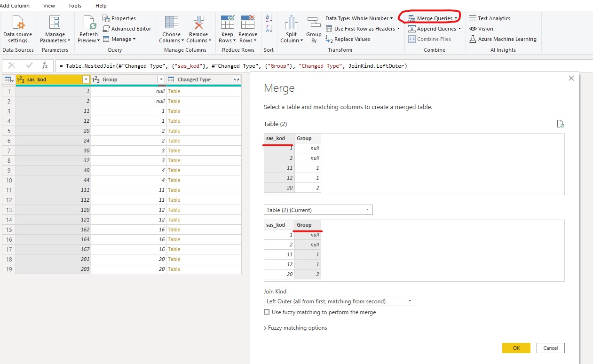Viewport: 593px width, 364px height.
Task: Click the Choose Columns icon
Action: point(172,23)
